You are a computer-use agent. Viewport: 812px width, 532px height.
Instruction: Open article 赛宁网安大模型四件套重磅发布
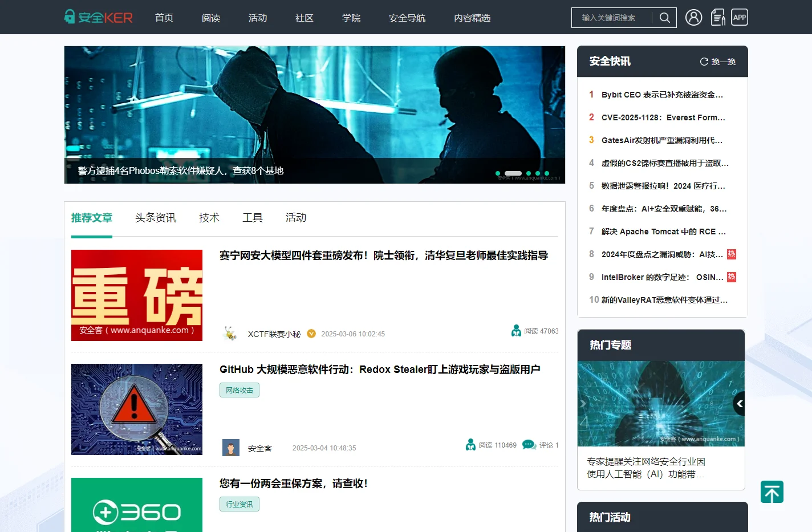point(384,255)
